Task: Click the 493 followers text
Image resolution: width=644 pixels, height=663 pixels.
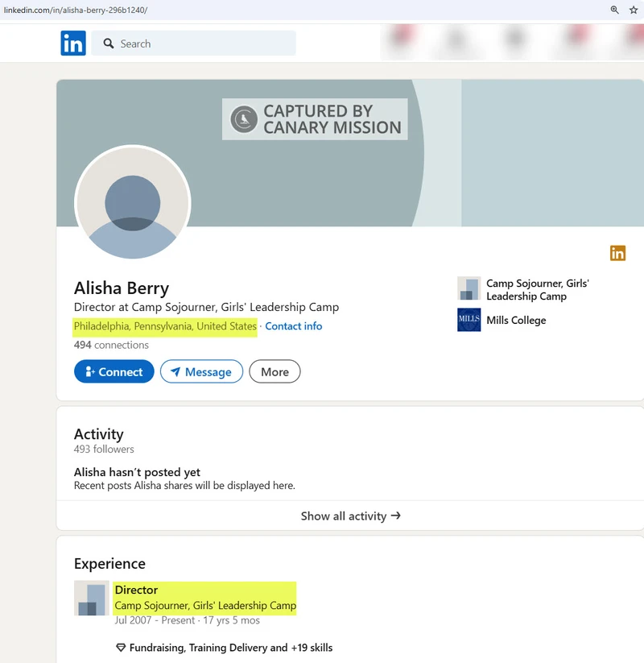Action: click(104, 449)
